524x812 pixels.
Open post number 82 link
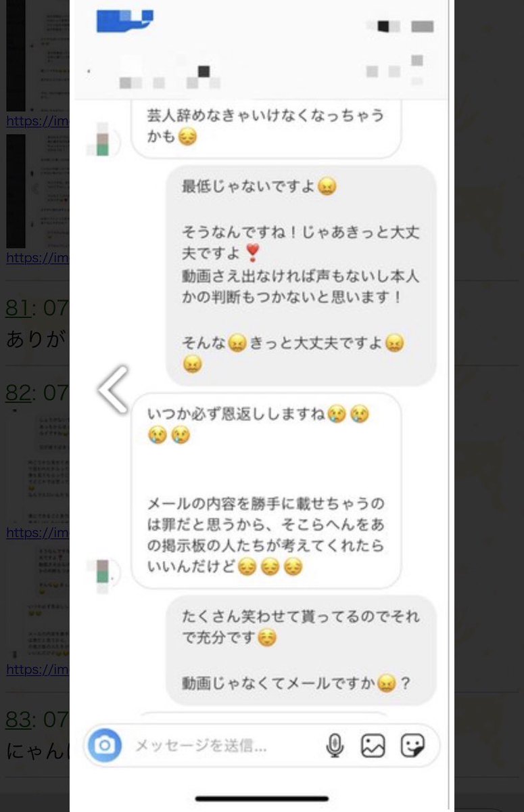click(x=18, y=392)
